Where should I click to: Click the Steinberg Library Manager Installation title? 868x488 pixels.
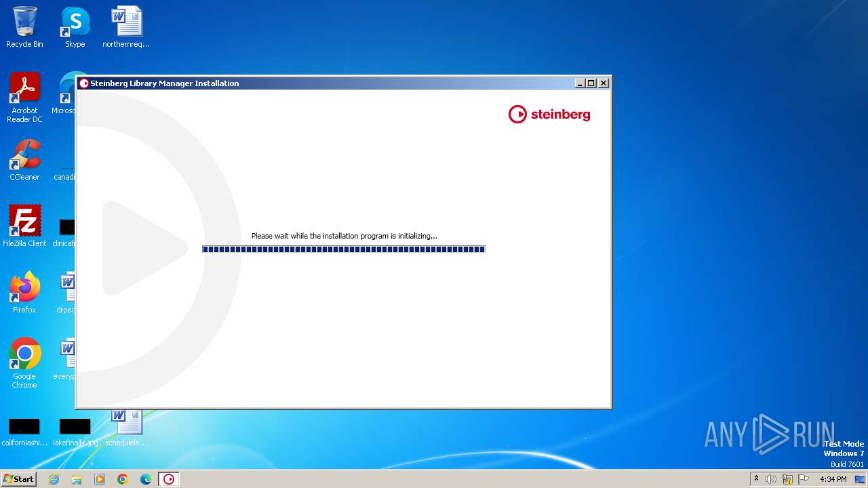(165, 83)
